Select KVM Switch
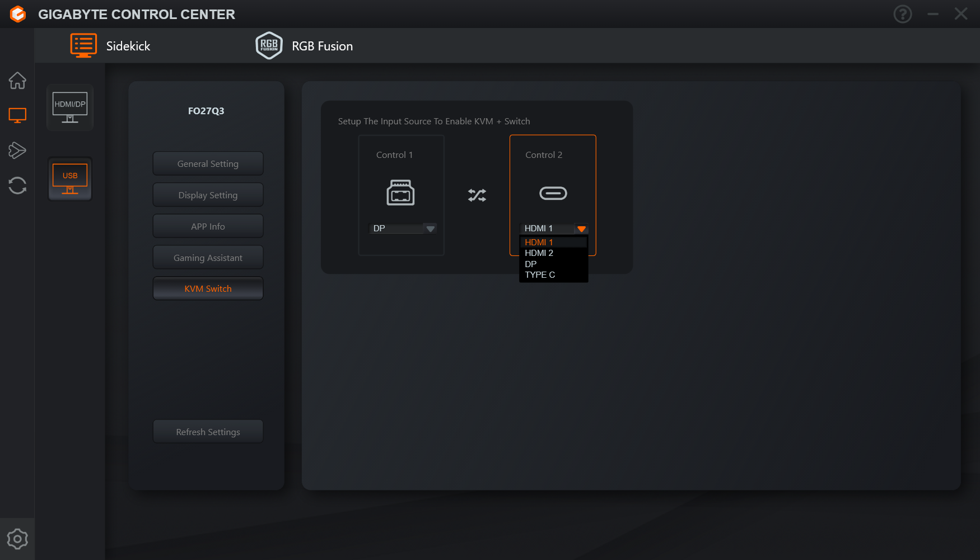 tap(208, 288)
